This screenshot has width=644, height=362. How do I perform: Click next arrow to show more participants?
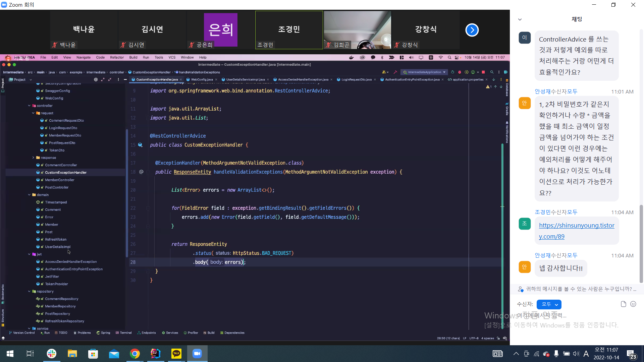pyautogui.click(x=472, y=30)
